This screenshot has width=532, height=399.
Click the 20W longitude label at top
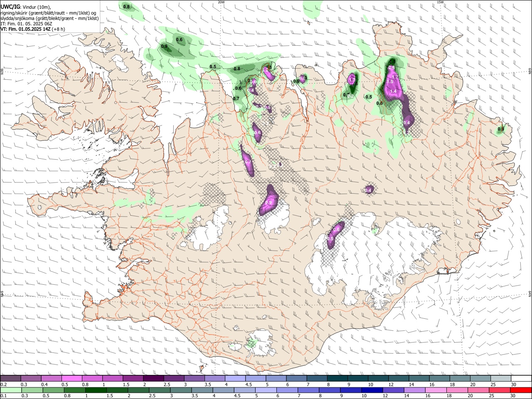coord(221,2)
